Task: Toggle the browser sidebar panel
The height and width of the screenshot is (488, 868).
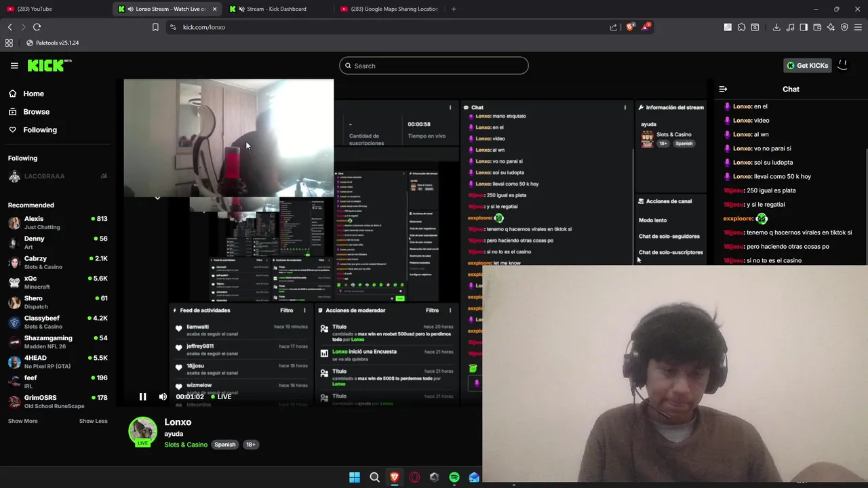Action: click(x=804, y=27)
